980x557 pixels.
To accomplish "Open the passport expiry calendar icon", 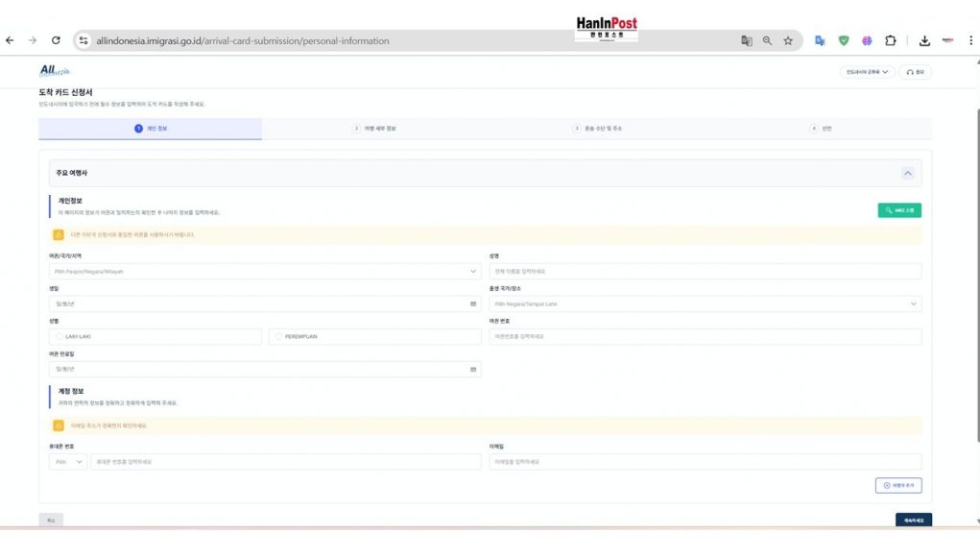I will click(473, 369).
